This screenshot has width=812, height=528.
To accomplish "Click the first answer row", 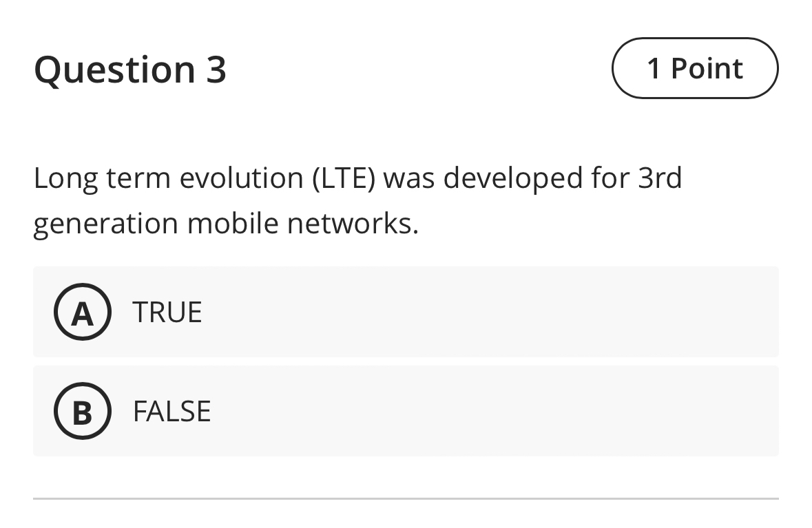I will click(x=405, y=312).
